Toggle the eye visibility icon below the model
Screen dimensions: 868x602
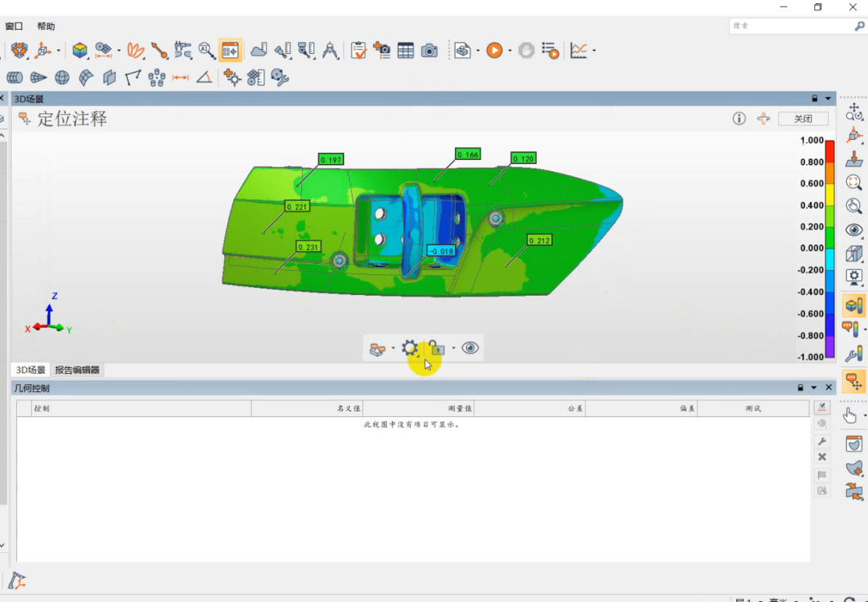[470, 348]
